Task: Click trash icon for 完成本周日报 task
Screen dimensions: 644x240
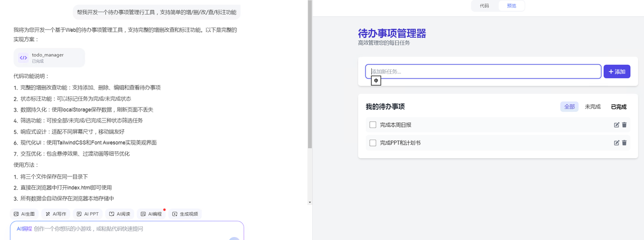Action: point(624,125)
